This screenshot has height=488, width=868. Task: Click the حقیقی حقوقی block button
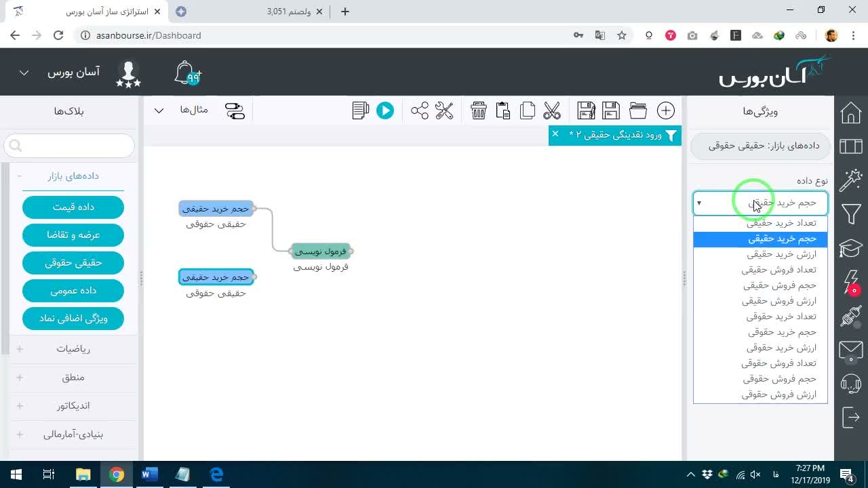point(73,263)
